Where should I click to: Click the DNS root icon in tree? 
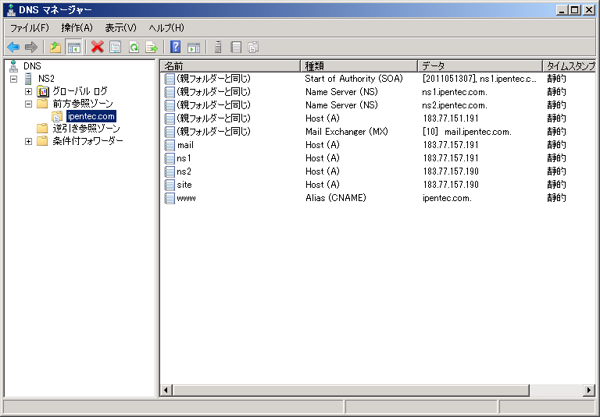pos(14,66)
